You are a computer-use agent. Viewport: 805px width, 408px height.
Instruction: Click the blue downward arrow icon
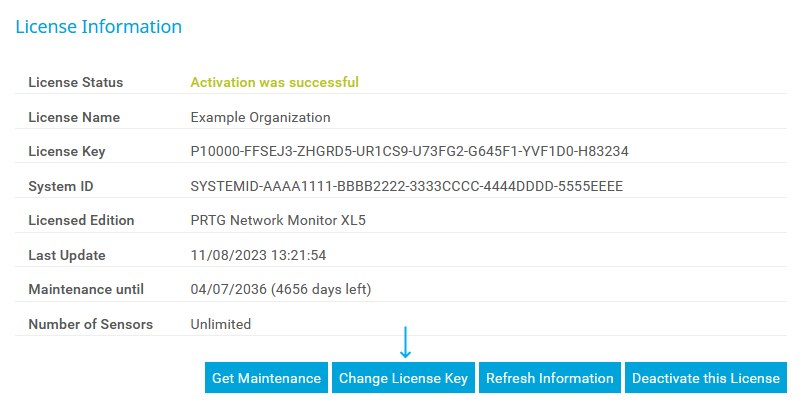click(405, 343)
